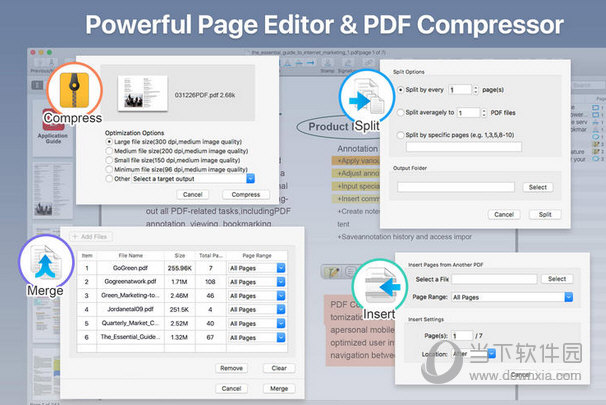Select Medium file size (200 dpi) option
This screenshot has height=405, width=606.
click(x=109, y=151)
